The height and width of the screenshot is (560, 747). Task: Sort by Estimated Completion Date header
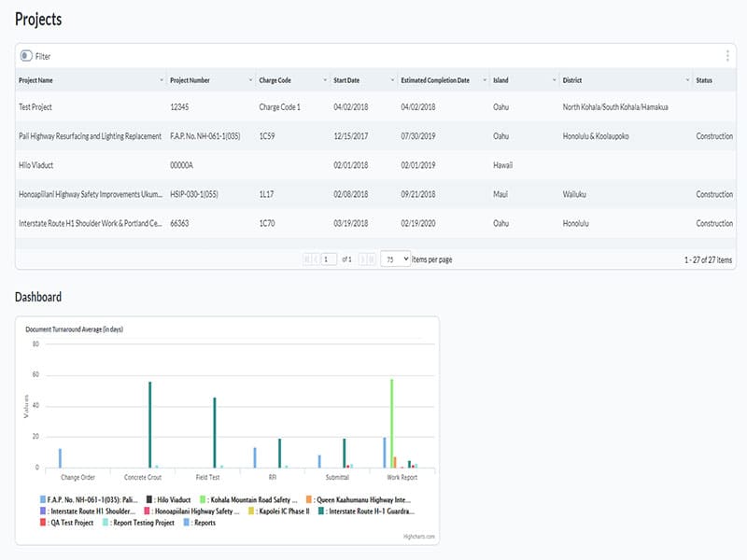[x=434, y=80]
